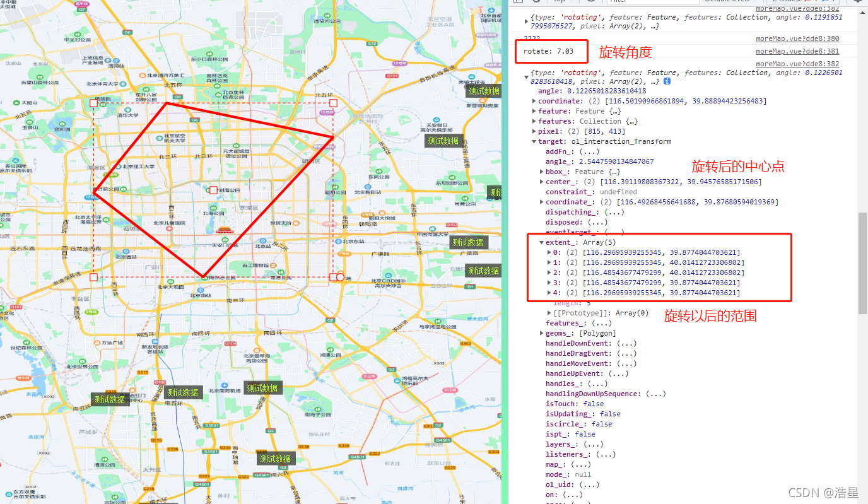Click the top-right transform handle on the map
Screen dimensions: 868x504
pyautogui.click(x=334, y=103)
